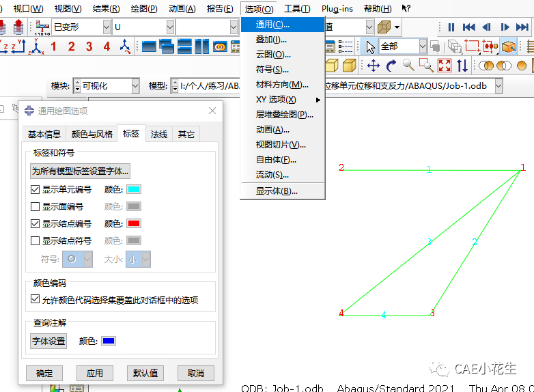Screen dimensions: 534x392
Task: Click the 模块 stepper arrows
Action: 77,86
